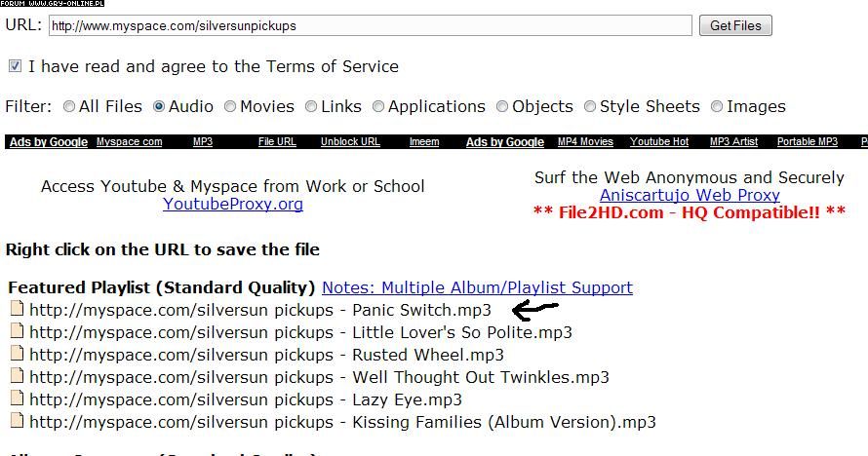This screenshot has width=868, height=456.
Task: Toggle the Terms of Service agreement checkbox
Action: (x=15, y=67)
